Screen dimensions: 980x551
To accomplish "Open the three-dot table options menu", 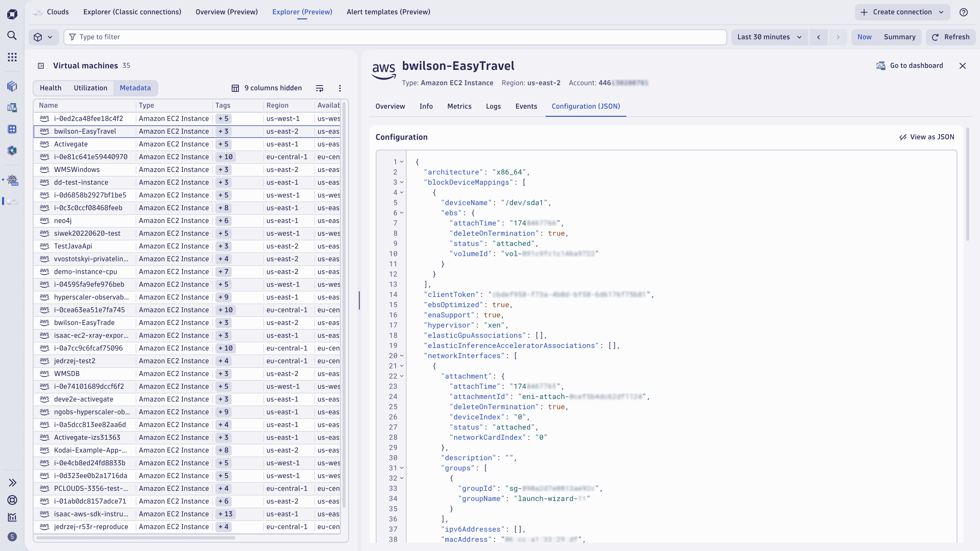I will 340,88.
